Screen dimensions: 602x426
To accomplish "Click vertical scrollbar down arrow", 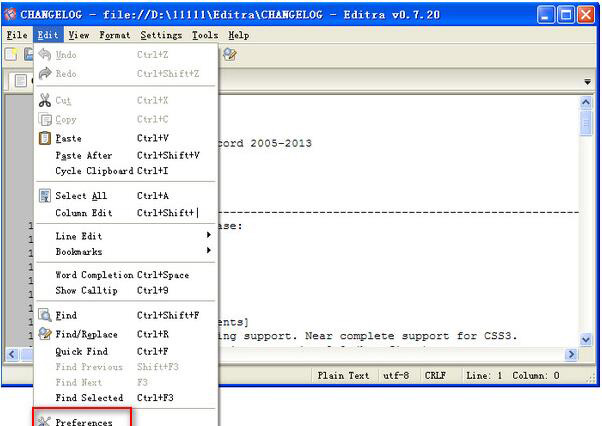I will [586, 339].
